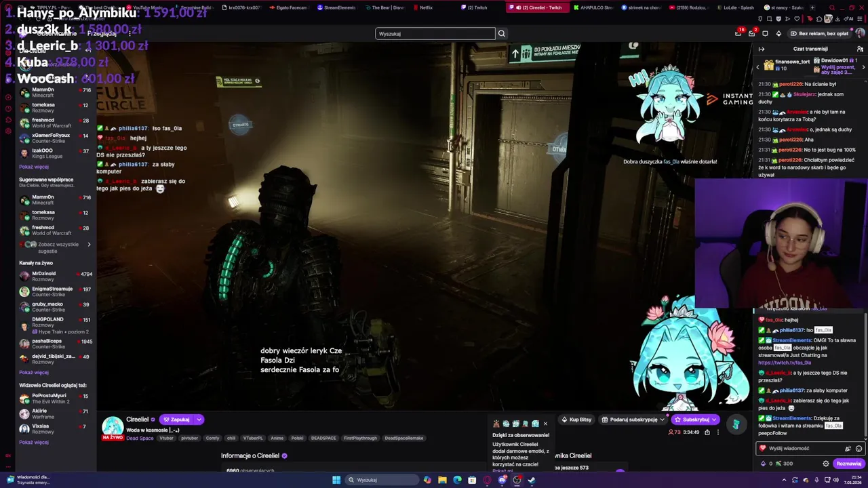Open chat settings gear icon
The image size is (868, 488).
(826, 464)
